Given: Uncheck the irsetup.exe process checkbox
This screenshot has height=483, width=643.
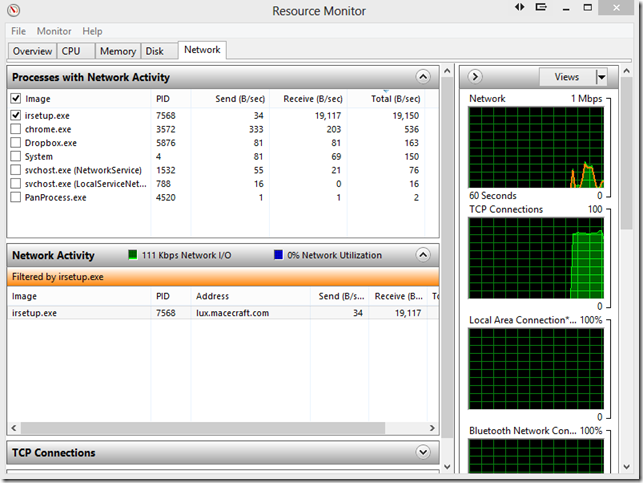Looking at the screenshot, I should pyautogui.click(x=16, y=115).
